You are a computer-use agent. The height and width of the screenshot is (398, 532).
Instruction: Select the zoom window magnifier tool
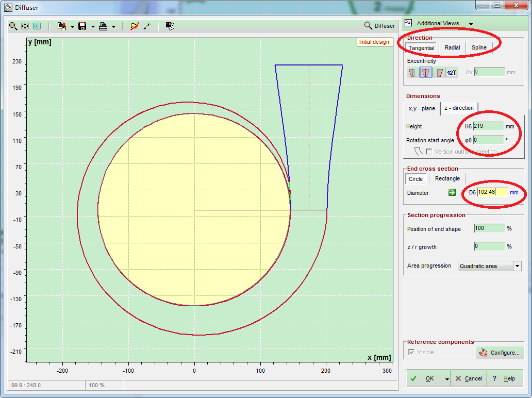coord(13,26)
